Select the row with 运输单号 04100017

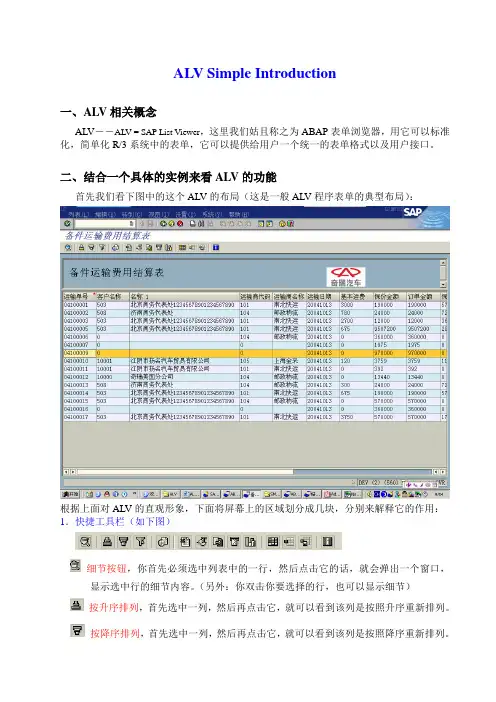click(254, 417)
